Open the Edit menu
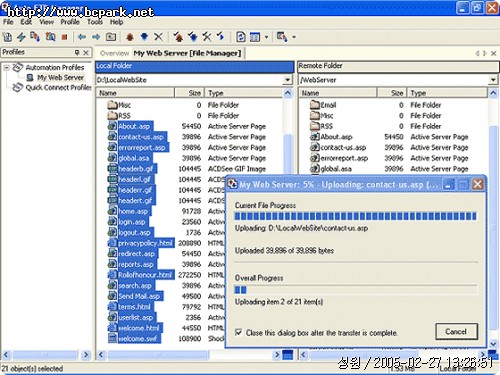 click(x=26, y=22)
